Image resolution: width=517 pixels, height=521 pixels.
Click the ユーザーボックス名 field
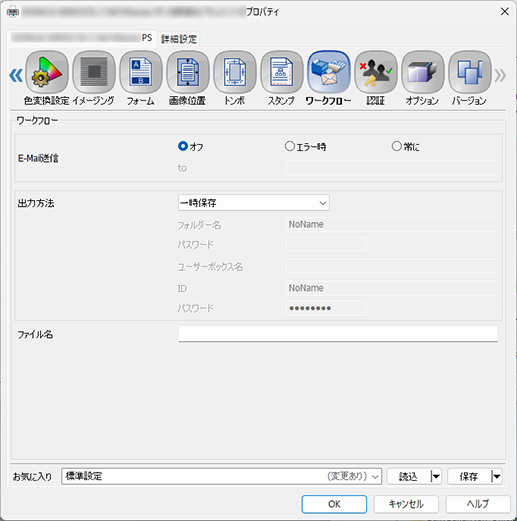[x=392, y=267]
